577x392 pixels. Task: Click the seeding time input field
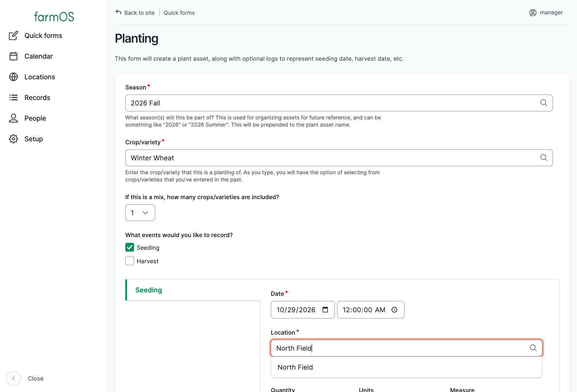(x=371, y=310)
